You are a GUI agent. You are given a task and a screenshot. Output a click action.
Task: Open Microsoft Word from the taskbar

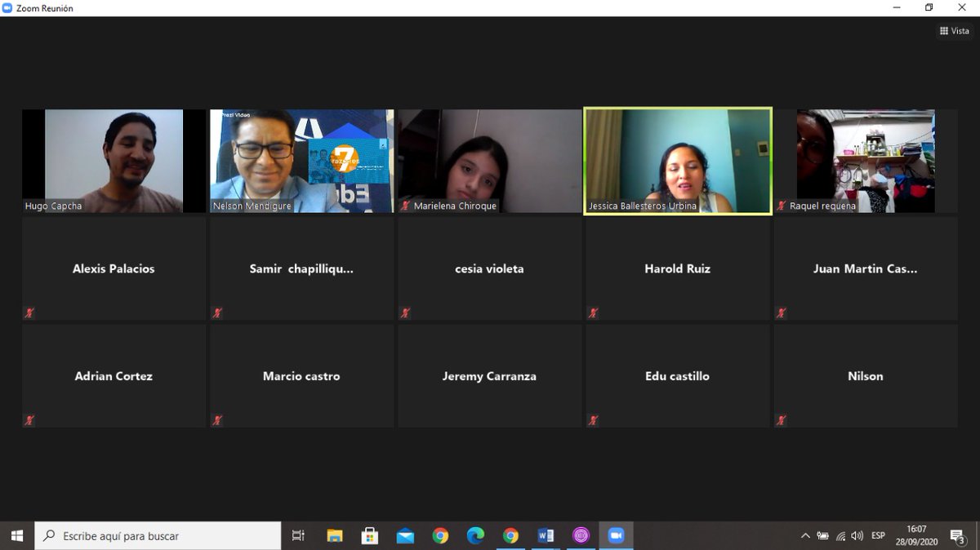[546, 535]
